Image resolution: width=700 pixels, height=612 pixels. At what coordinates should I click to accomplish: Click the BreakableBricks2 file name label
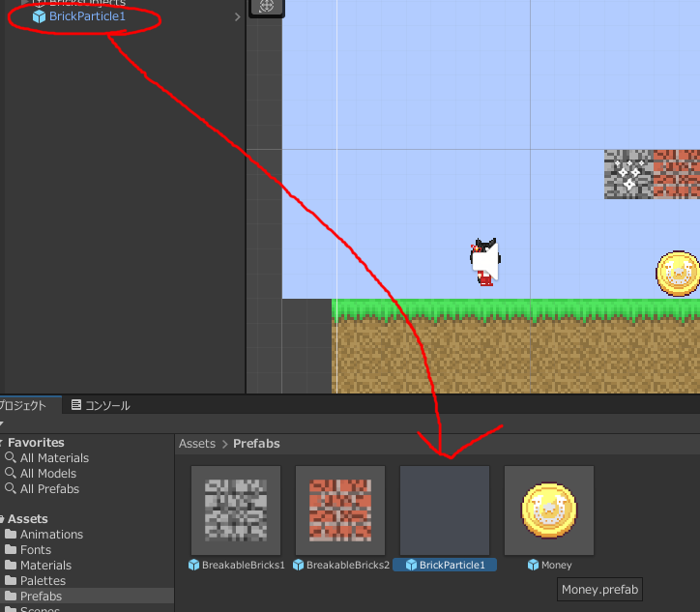pyautogui.click(x=348, y=566)
